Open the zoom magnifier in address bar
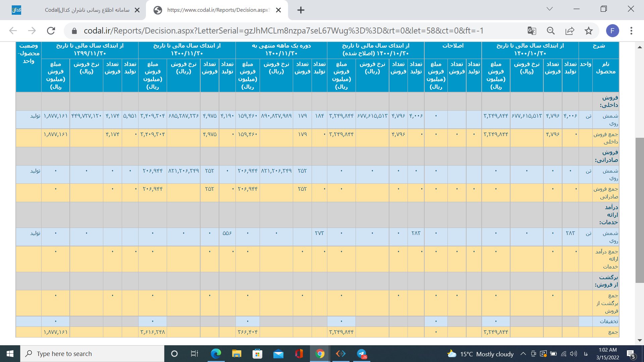 tap(551, 31)
